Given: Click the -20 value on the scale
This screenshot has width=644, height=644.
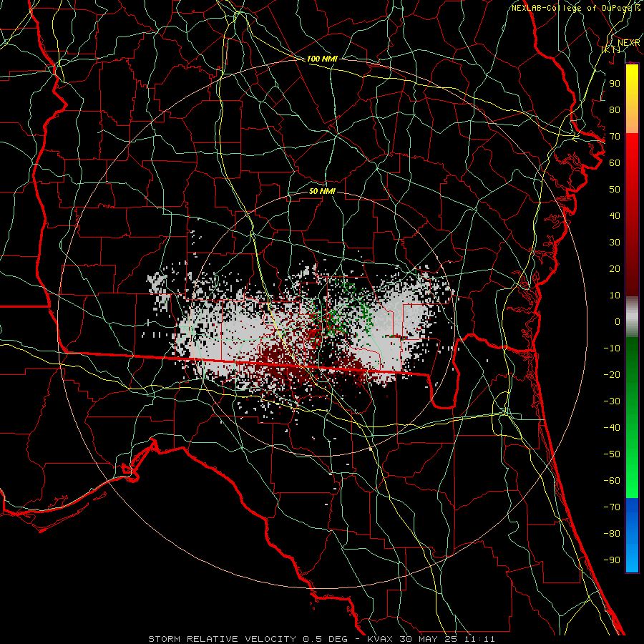Looking at the screenshot, I should [612, 375].
